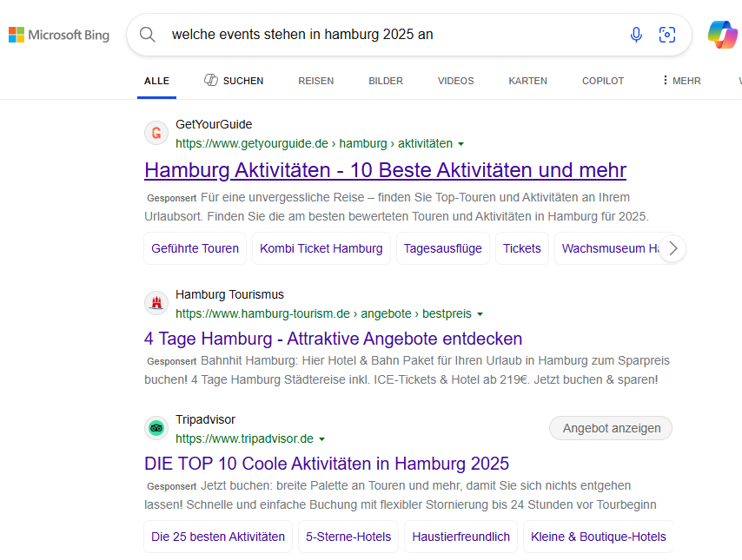Open the Hamburg Aktivitäten result headline
The image size is (742, 560).
[385, 169]
